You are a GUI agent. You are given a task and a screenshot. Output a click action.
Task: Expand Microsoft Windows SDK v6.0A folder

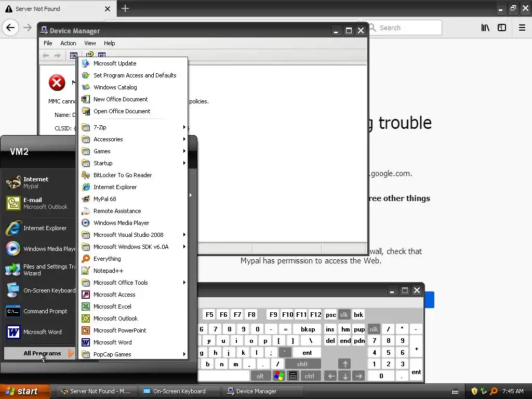(x=133, y=247)
